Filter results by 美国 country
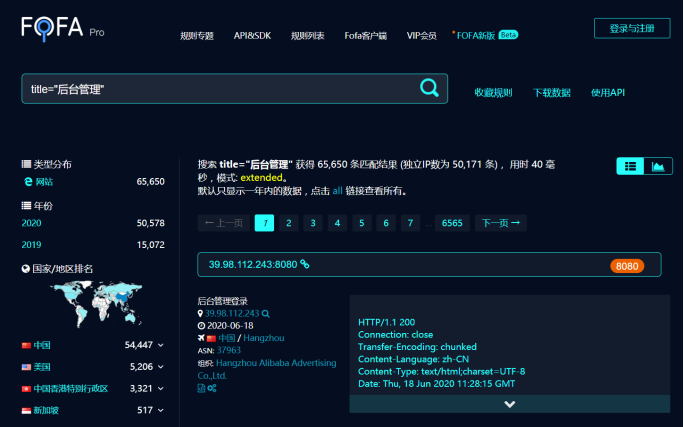 42,367
